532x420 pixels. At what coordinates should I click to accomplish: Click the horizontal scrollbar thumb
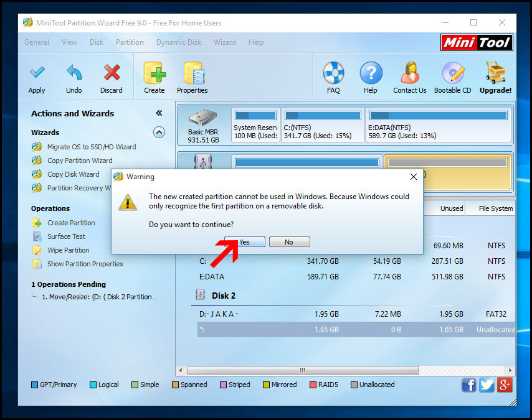(303, 370)
